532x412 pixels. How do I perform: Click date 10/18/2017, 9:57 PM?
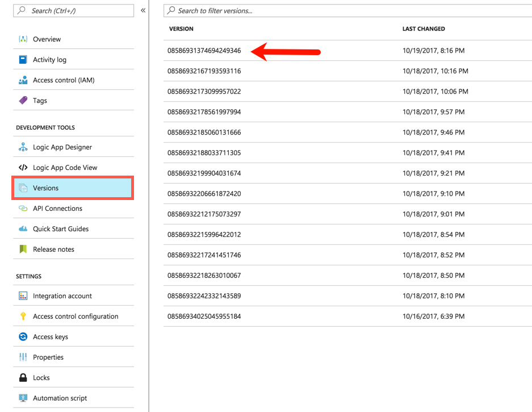click(x=433, y=112)
